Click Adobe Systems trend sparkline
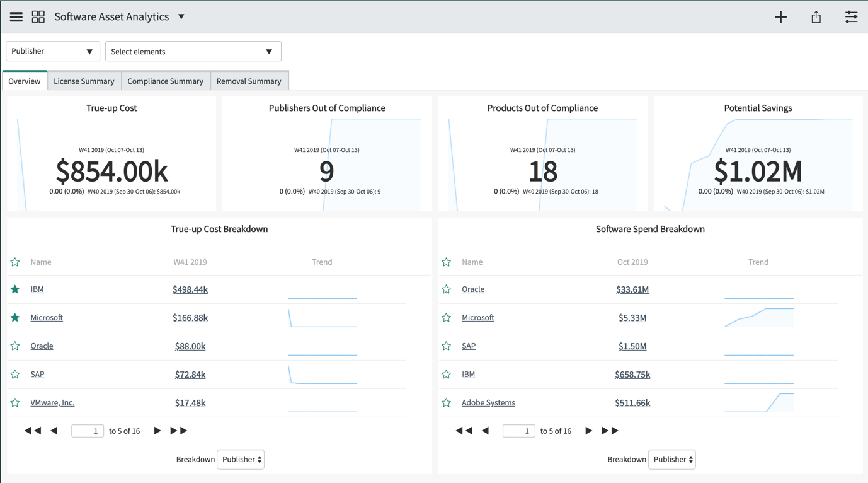Screen dimensions: 868x483 click(759, 402)
